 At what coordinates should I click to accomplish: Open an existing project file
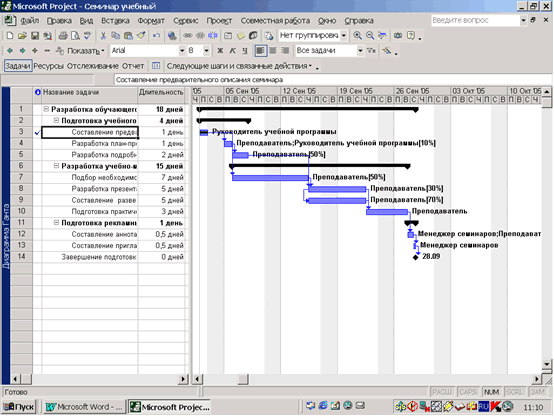coord(22,35)
